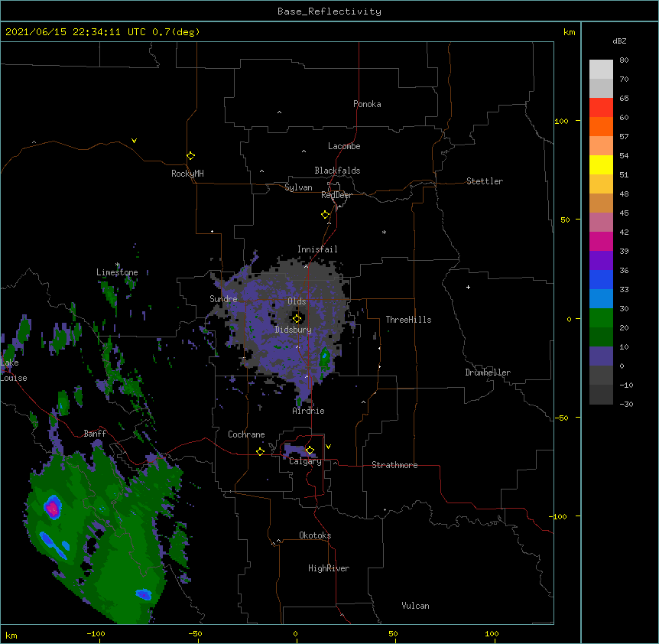Click the Airdrie city label
Screen dimensions: 659x644
coord(308,411)
